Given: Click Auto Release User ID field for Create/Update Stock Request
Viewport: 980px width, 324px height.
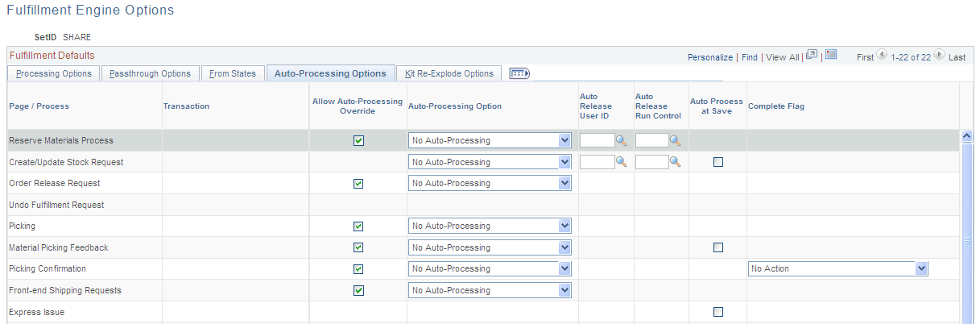Looking at the screenshot, I should click(597, 162).
